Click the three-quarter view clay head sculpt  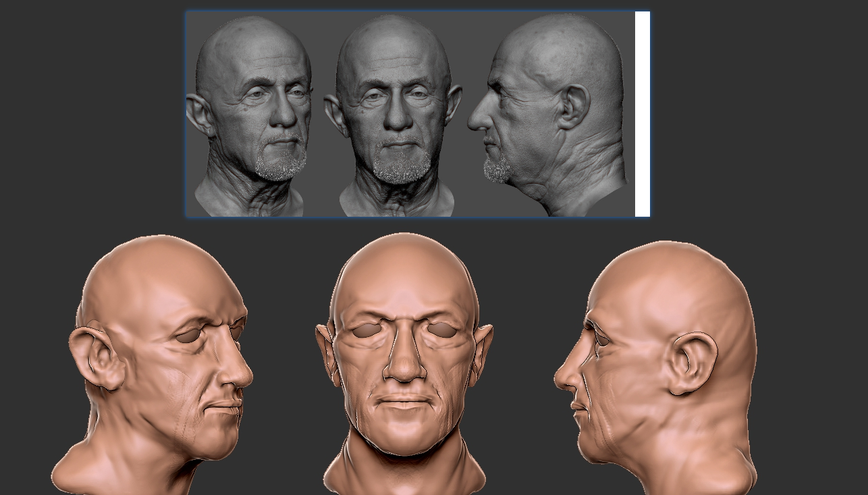pos(153,365)
